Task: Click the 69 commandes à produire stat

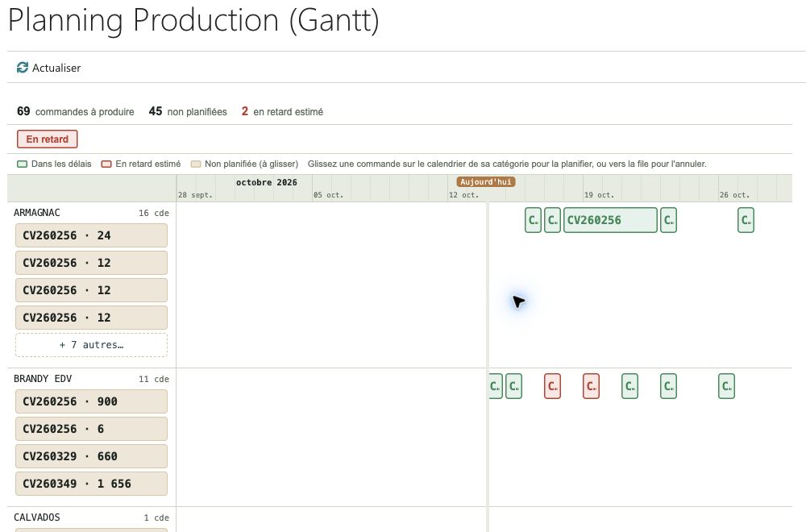Action: point(76,111)
